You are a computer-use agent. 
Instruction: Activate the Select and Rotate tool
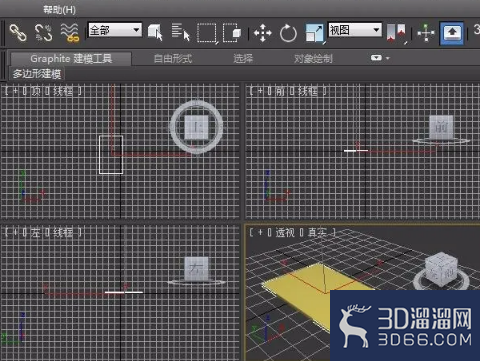tap(288, 33)
